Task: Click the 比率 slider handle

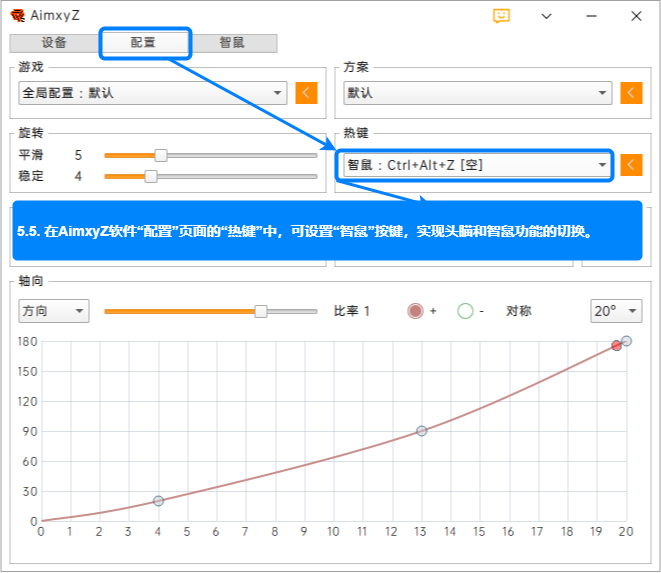Action: coord(261,312)
